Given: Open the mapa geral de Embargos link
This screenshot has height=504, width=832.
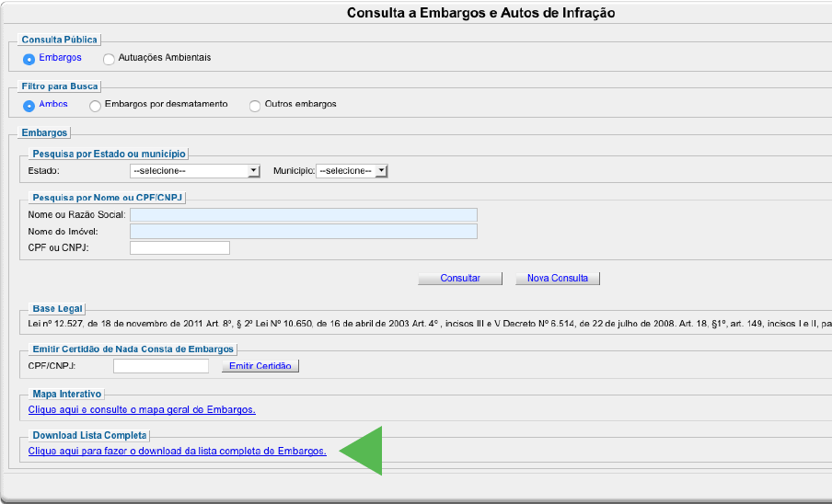Looking at the screenshot, I should tap(142, 409).
